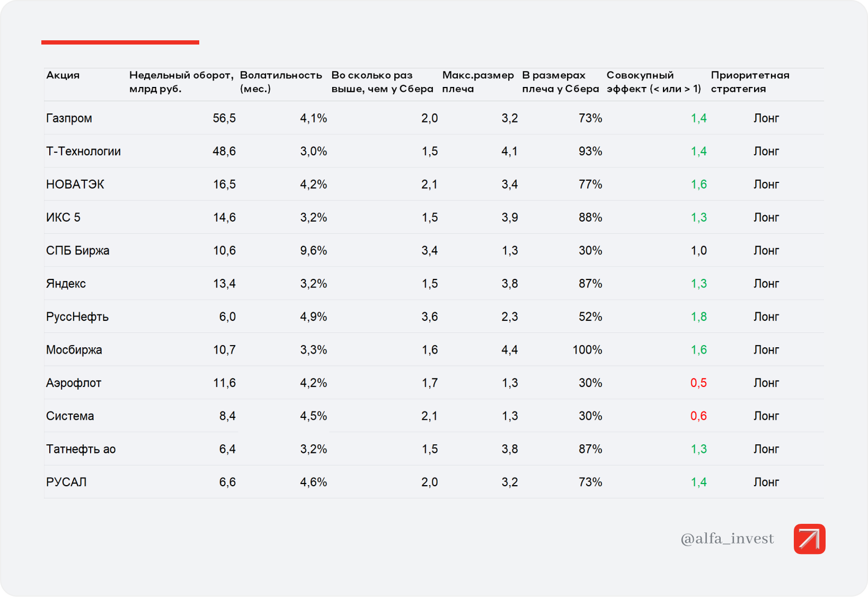Click the green 1,8 value for РуссНефть

click(698, 317)
